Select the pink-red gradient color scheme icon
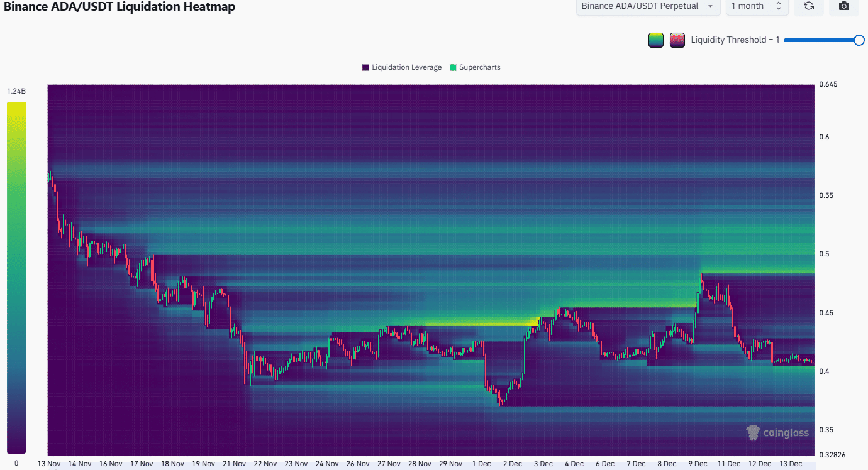The image size is (868, 470). pyautogui.click(x=677, y=40)
